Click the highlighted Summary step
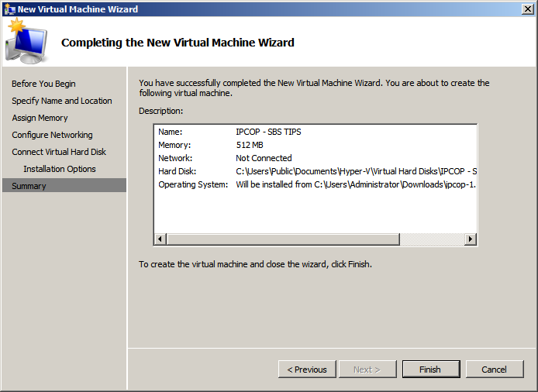The width and height of the screenshot is (538, 392). point(29,186)
